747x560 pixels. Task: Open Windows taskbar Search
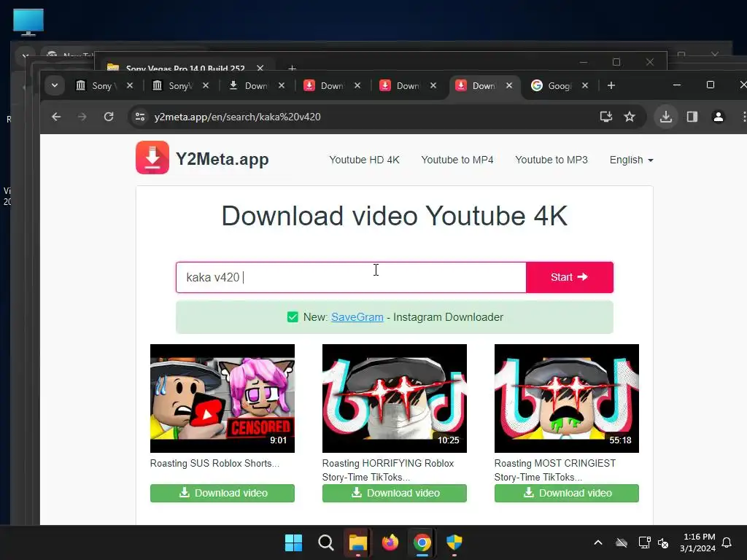(326, 542)
